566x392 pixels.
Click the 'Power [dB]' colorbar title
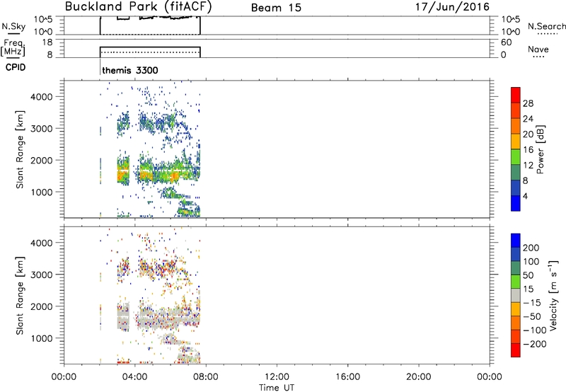[541, 149]
